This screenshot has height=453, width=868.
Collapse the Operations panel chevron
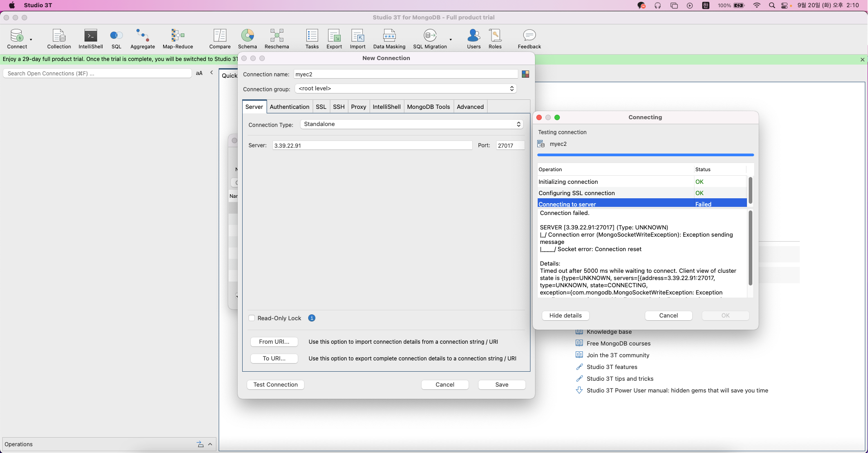coord(210,444)
